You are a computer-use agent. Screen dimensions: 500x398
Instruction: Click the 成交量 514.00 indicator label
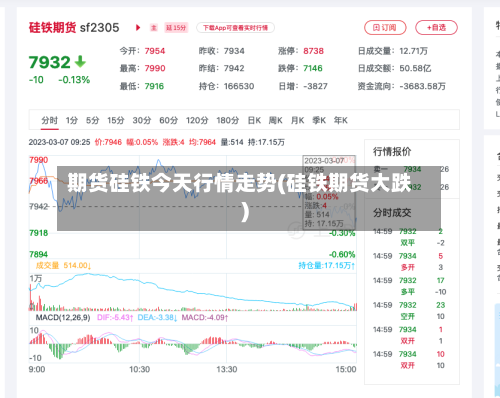pos(63,266)
